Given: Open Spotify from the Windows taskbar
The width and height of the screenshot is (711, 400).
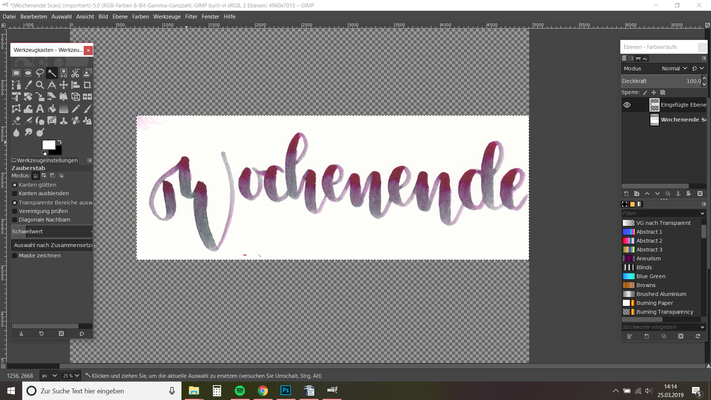Looking at the screenshot, I should pyautogui.click(x=240, y=391).
